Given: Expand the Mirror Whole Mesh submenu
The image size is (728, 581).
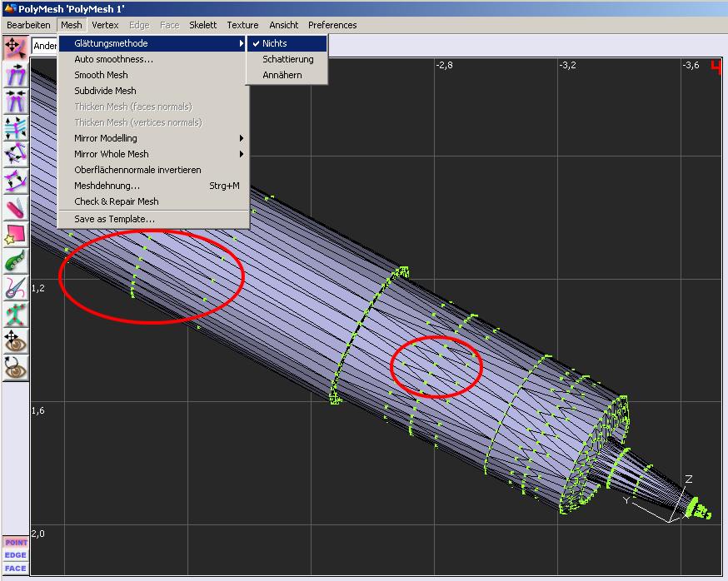Looking at the screenshot, I should point(152,154).
